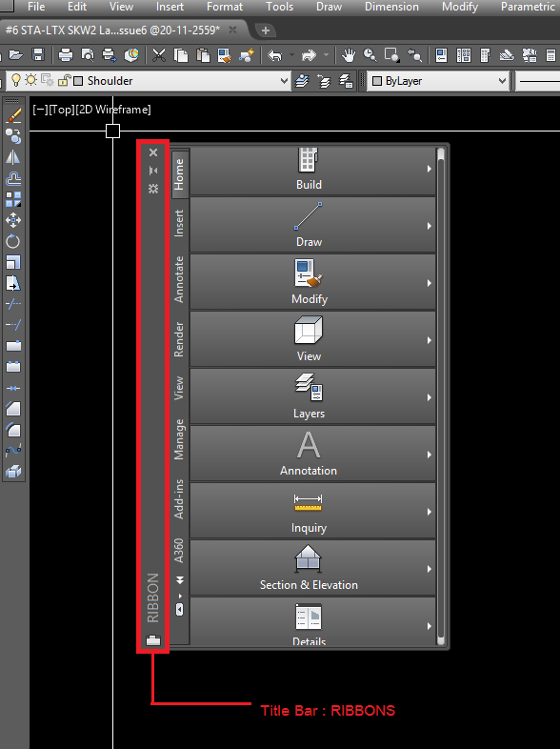The height and width of the screenshot is (749, 560).
Task: Open the QuickCalc calculator icon
Action: 550,55
